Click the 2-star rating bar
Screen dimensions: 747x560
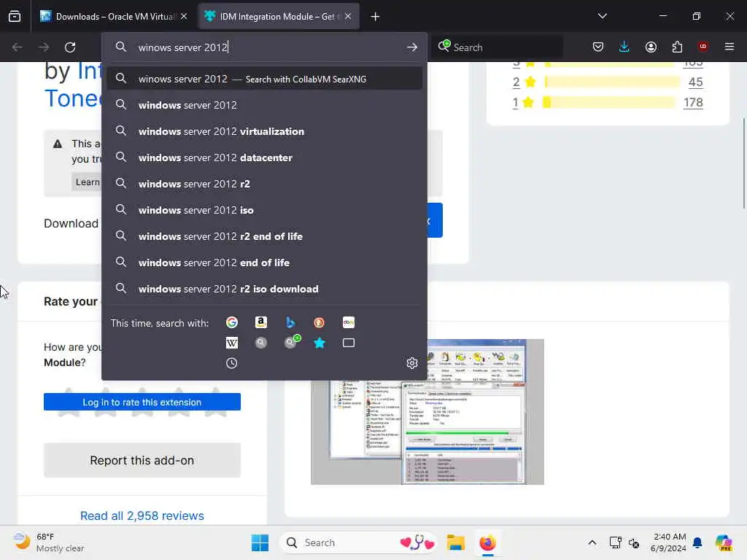coord(612,82)
